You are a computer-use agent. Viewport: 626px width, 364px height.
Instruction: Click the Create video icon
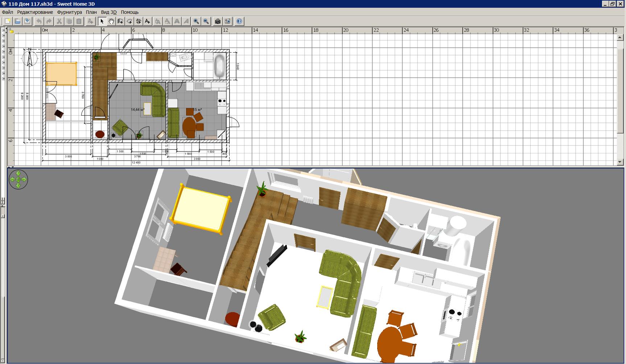point(227,21)
